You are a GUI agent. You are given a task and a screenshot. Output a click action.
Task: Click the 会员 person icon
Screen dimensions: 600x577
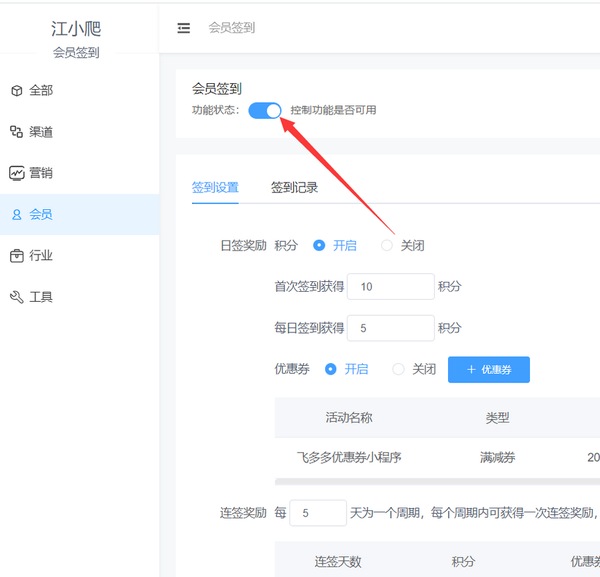tap(16, 214)
